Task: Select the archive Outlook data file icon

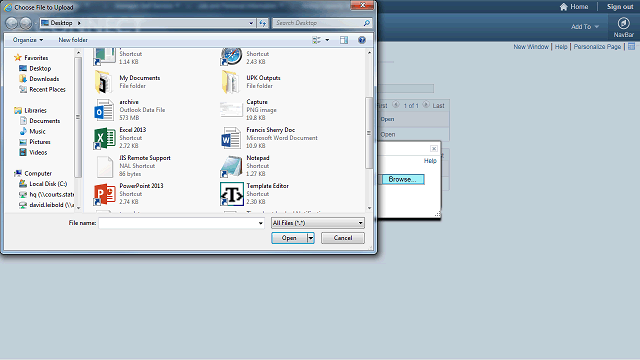Action: [104, 110]
